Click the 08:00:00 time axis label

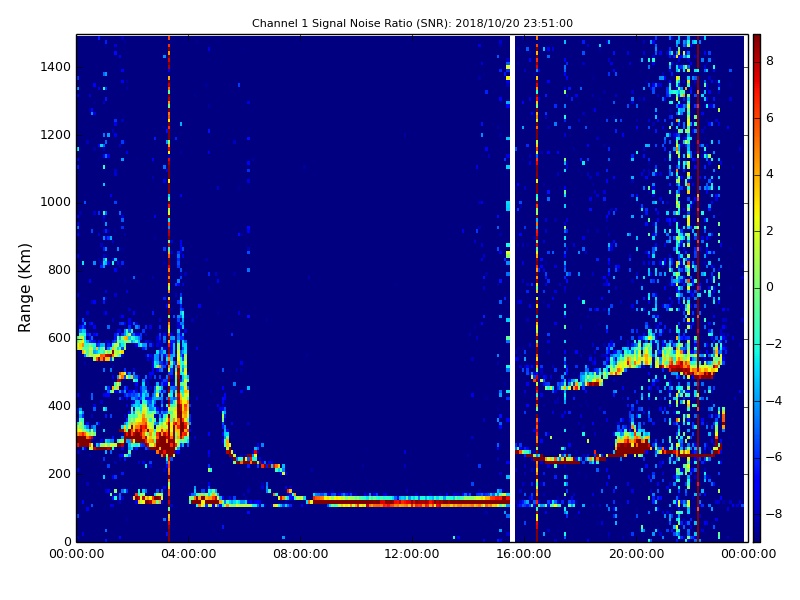coord(301,554)
